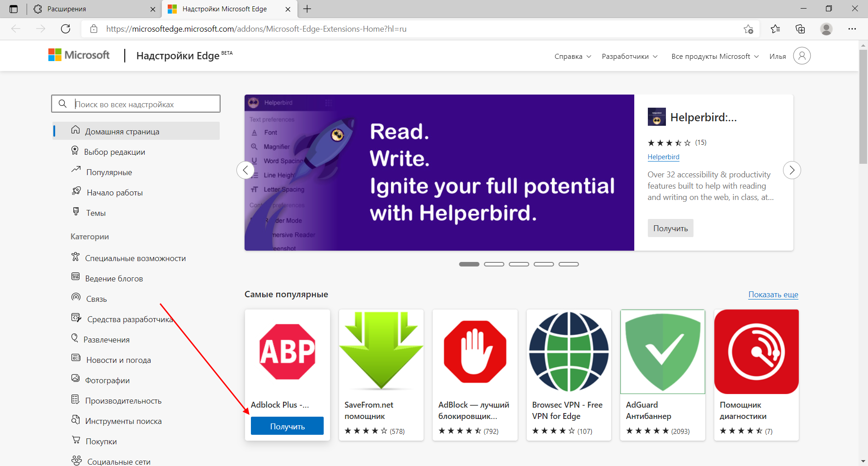The width and height of the screenshot is (868, 466).
Task: Close the Расширения tab
Action: click(153, 9)
